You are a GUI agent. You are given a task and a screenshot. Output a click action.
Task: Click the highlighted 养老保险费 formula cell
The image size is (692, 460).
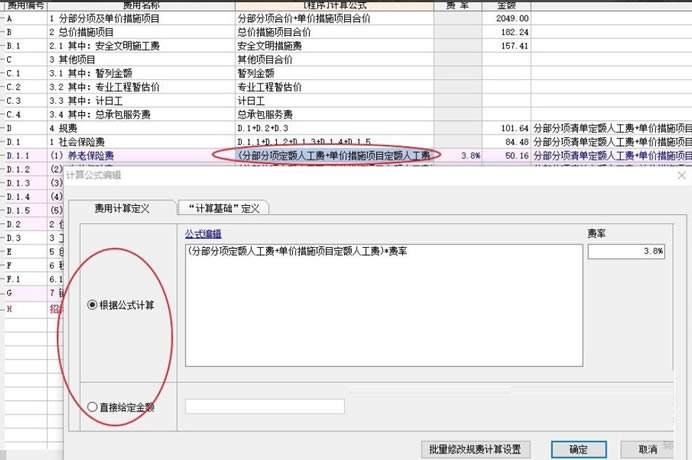tap(334, 155)
